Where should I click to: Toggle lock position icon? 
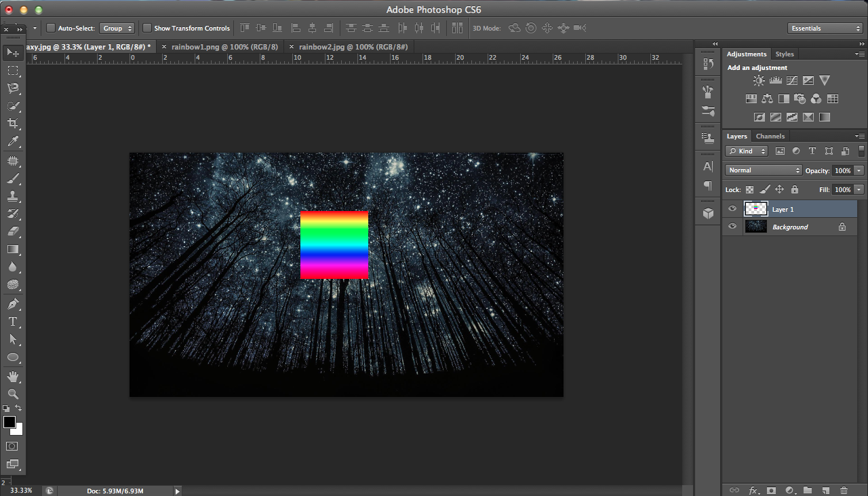[780, 190]
